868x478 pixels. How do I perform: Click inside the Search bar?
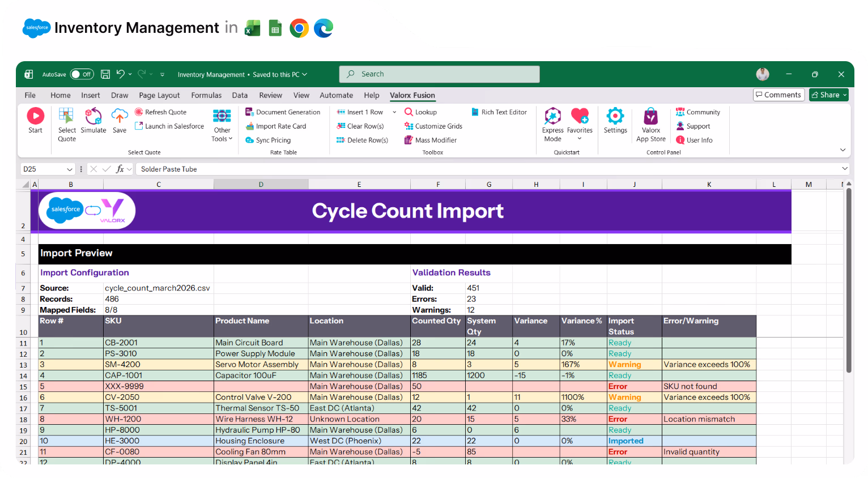point(439,74)
